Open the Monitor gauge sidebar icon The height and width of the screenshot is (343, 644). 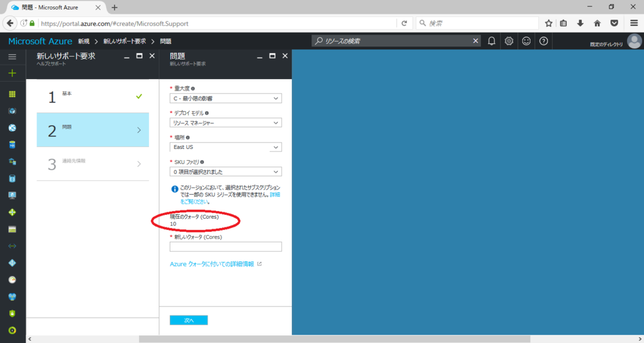click(13, 280)
